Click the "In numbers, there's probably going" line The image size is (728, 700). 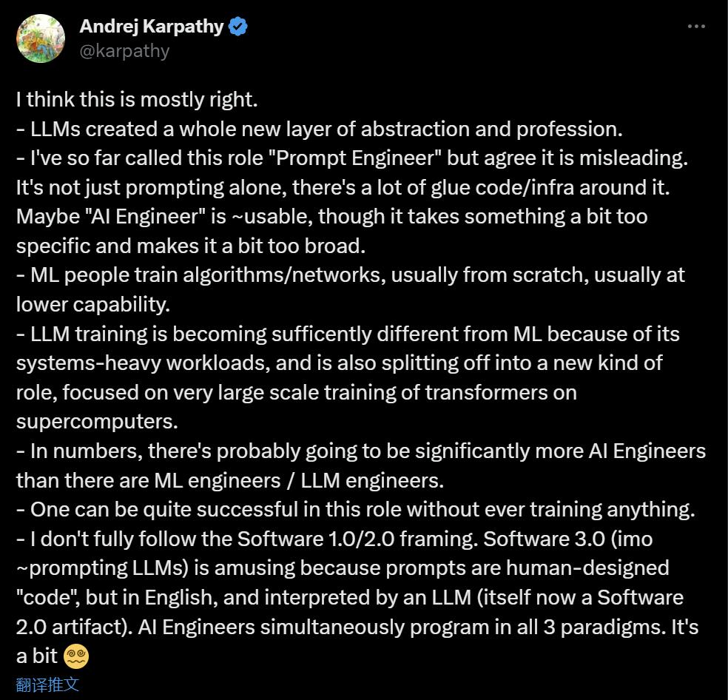click(361, 451)
